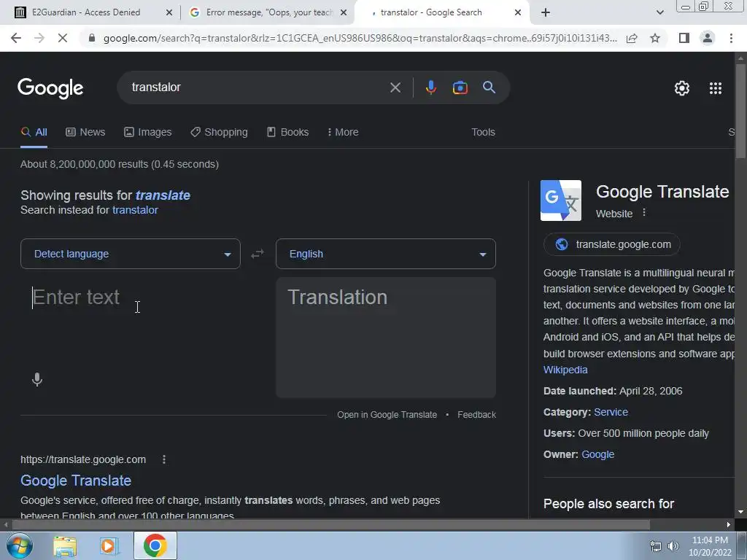Screen dimensions: 747x560
Task: Swap source and target languages
Action: (258, 254)
